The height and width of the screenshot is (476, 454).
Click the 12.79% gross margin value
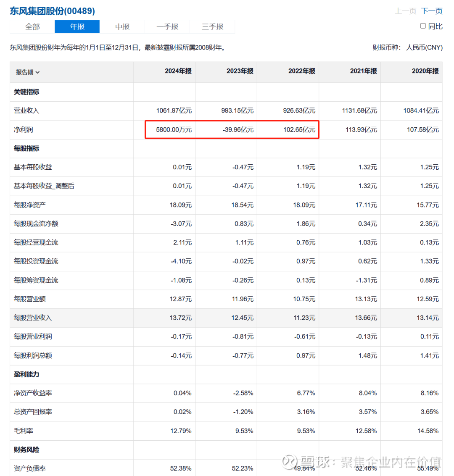pyautogui.click(x=181, y=431)
